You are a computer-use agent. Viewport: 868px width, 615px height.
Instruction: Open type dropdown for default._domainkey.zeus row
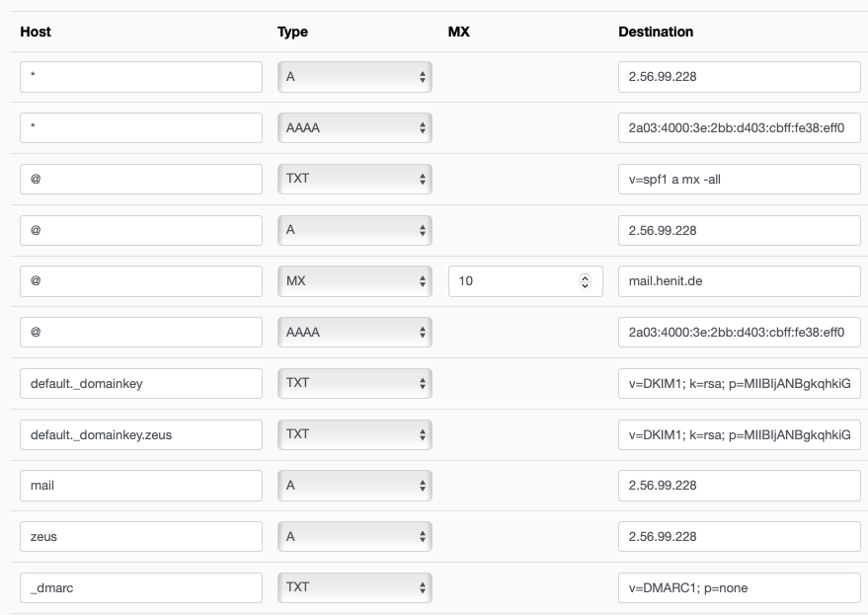click(x=355, y=434)
